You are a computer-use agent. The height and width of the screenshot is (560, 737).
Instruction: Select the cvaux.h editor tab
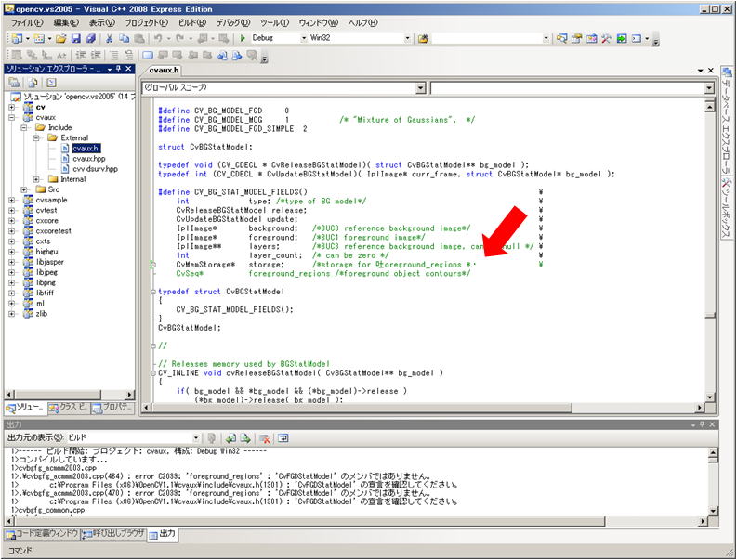pyautogui.click(x=164, y=71)
